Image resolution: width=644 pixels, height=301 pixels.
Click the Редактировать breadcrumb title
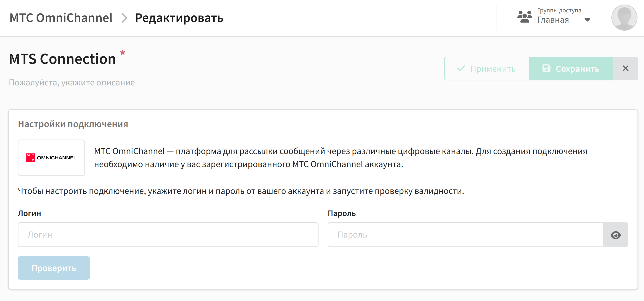tap(179, 18)
